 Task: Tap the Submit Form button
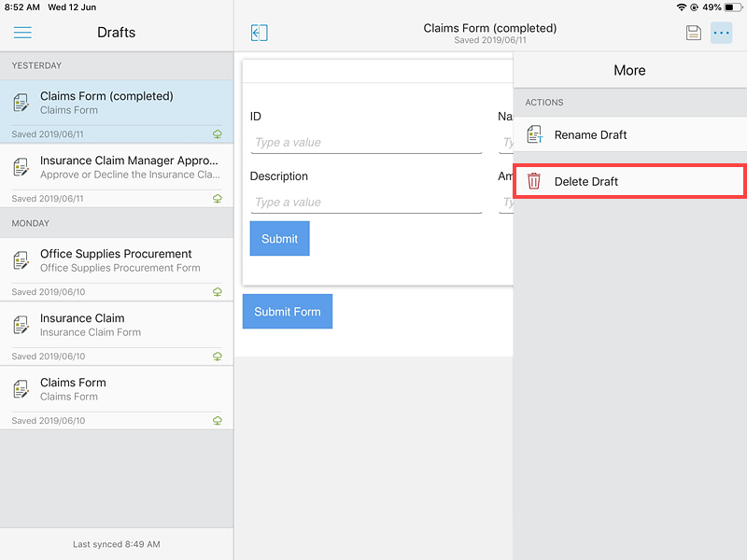288,312
